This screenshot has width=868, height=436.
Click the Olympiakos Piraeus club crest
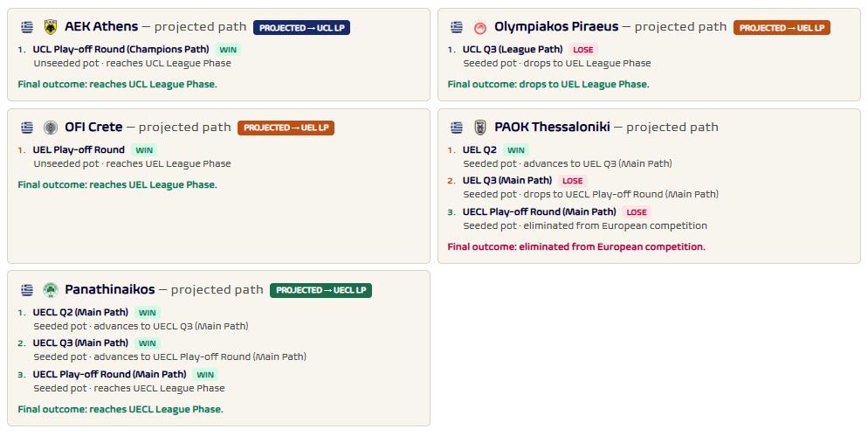pyautogui.click(x=480, y=27)
